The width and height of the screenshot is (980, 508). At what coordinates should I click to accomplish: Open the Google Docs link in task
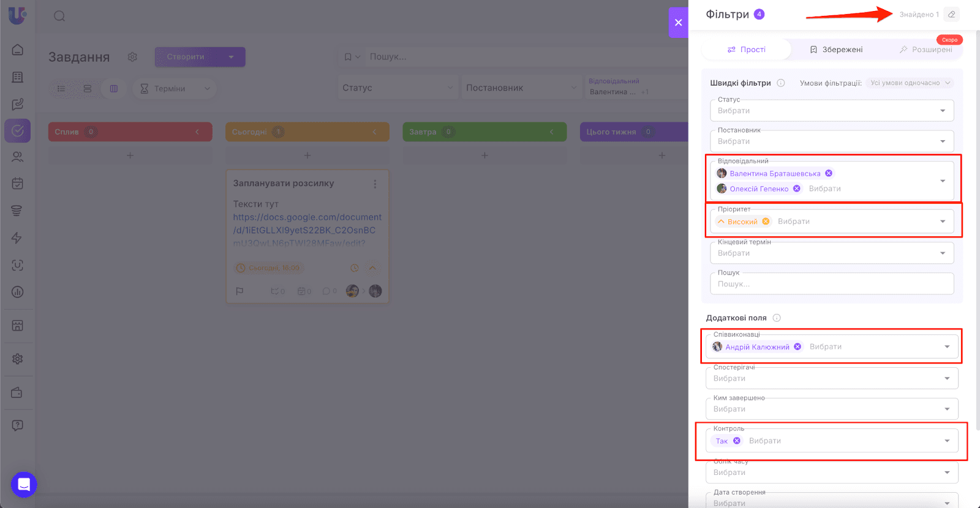(x=307, y=223)
